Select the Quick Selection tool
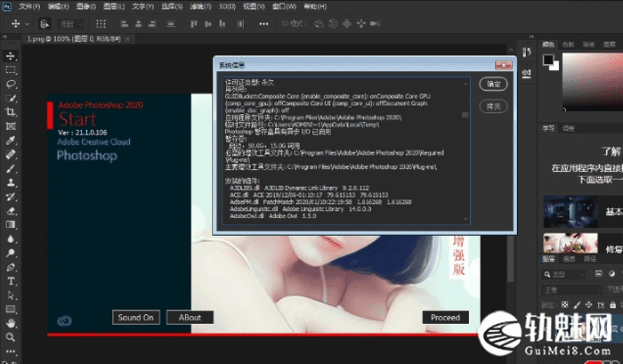This screenshot has height=364, width=623. [11, 98]
